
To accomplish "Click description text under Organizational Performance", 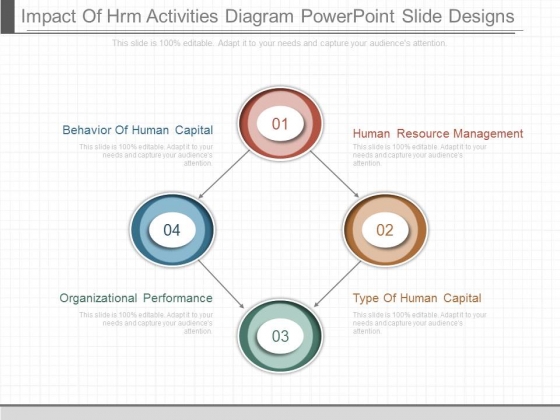I will [x=146, y=323].
